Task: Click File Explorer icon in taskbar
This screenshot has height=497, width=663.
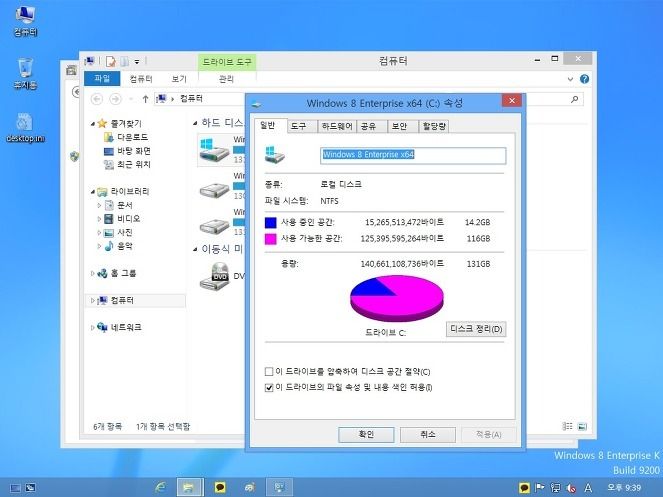Action: click(190, 487)
